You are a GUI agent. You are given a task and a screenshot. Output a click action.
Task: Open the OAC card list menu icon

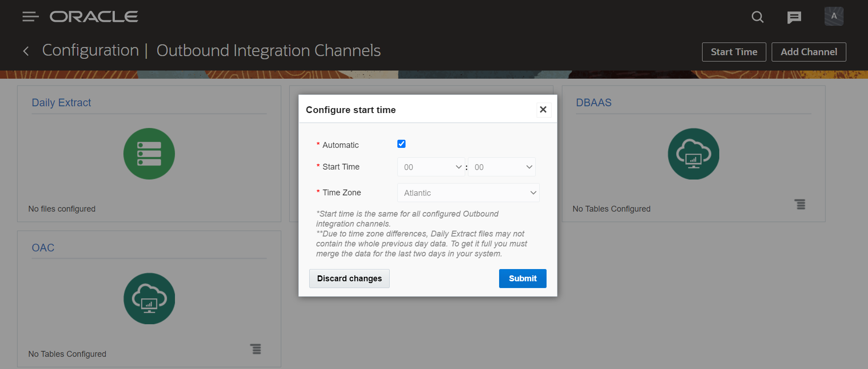point(256,349)
